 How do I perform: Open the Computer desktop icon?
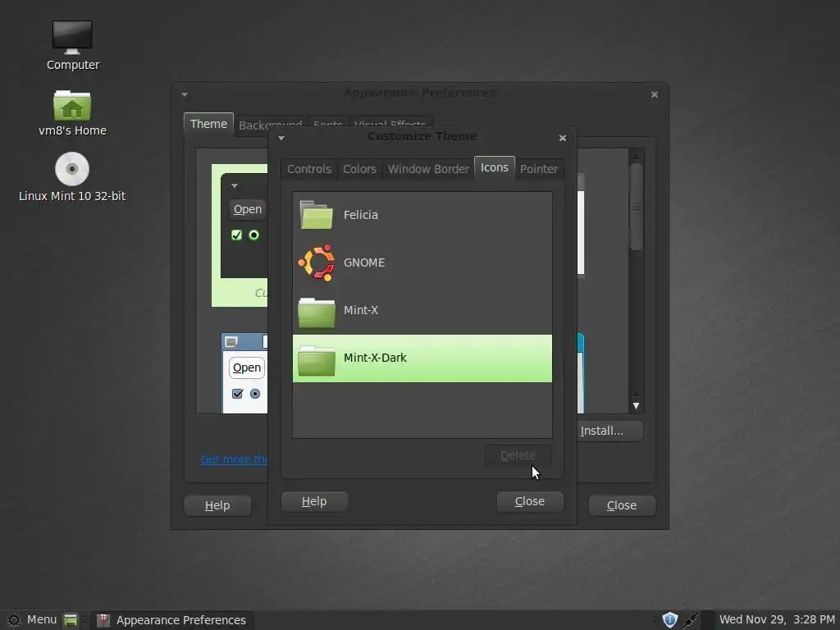pos(72,38)
